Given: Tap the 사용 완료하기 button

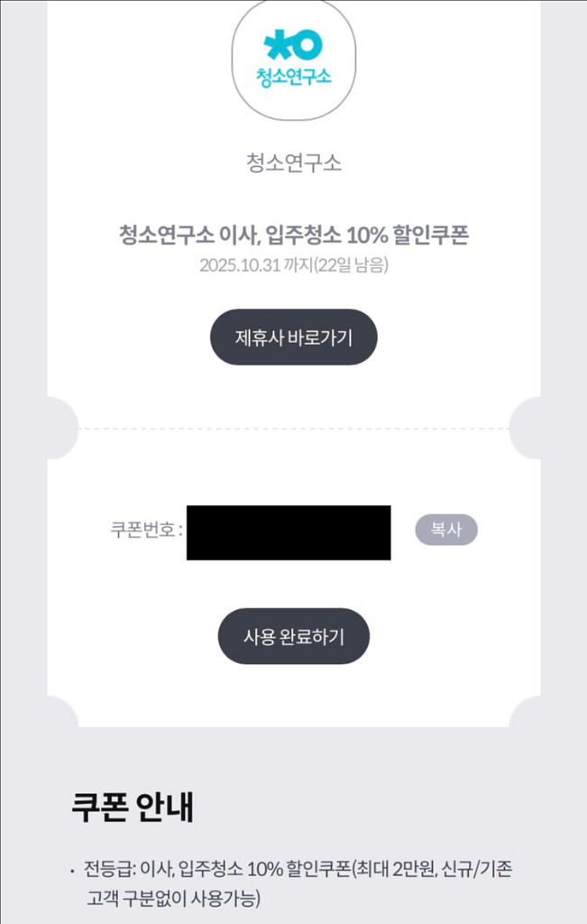Looking at the screenshot, I should pos(294,635).
